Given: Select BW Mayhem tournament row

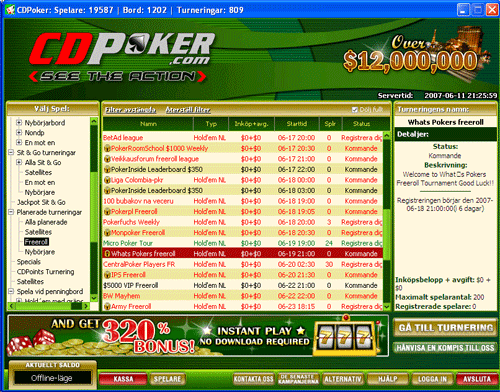Looking at the screenshot, I should click(243, 296).
